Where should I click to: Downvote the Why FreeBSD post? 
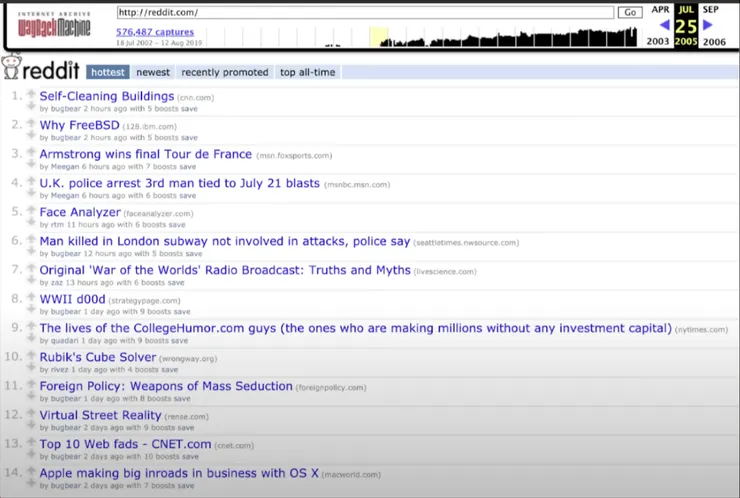[x=31, y=135]
